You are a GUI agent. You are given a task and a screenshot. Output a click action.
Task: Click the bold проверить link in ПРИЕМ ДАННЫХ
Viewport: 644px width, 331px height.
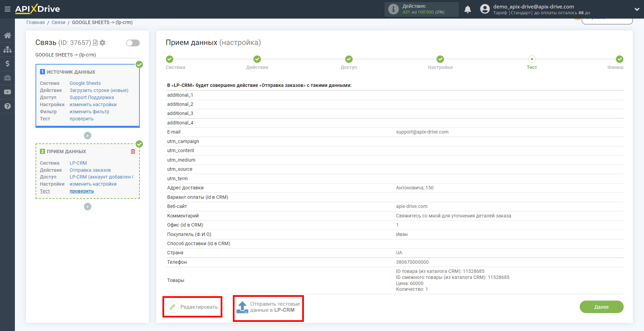click(82, 191)
